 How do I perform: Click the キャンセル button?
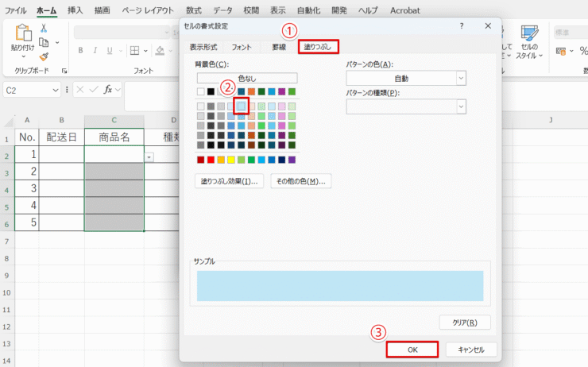[471, 350]
